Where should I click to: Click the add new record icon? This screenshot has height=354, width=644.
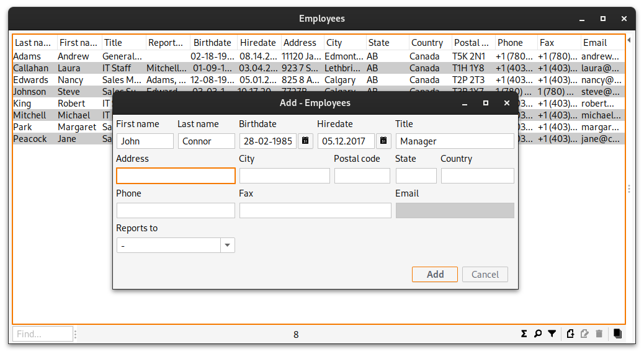click(571, 334)
